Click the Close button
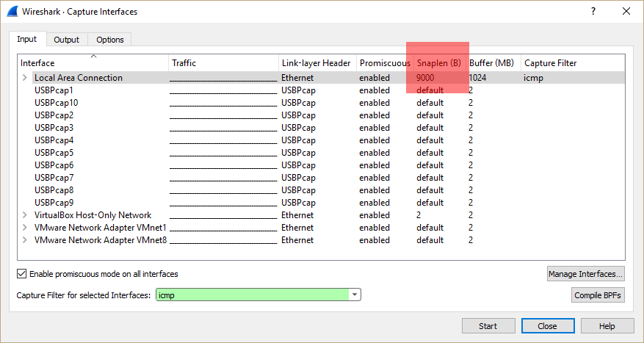The height and width of the screenshot is (343, 644). [548, 326]
